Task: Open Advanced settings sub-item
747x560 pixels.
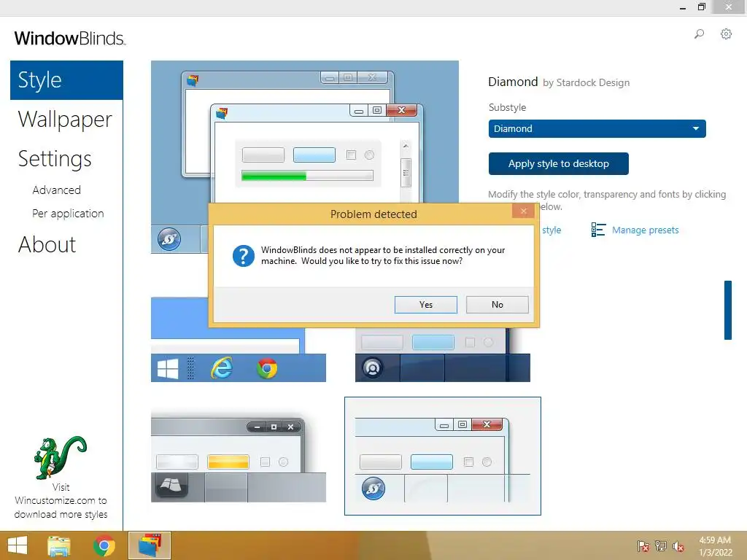Action: 57,190
